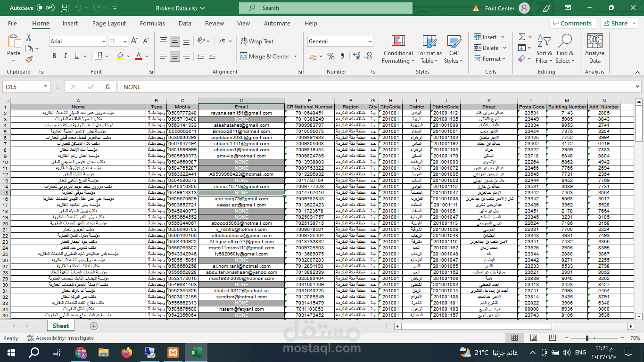Screen dimensions: 644x362
Task: Click the Format Painter brush icon
Action: click(29, 60)
